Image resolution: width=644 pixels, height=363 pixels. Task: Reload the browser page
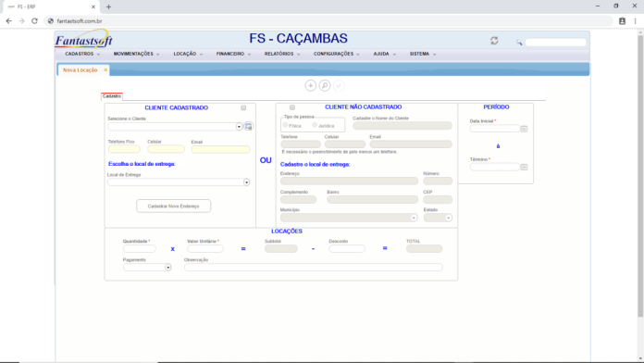pos(34,21)
